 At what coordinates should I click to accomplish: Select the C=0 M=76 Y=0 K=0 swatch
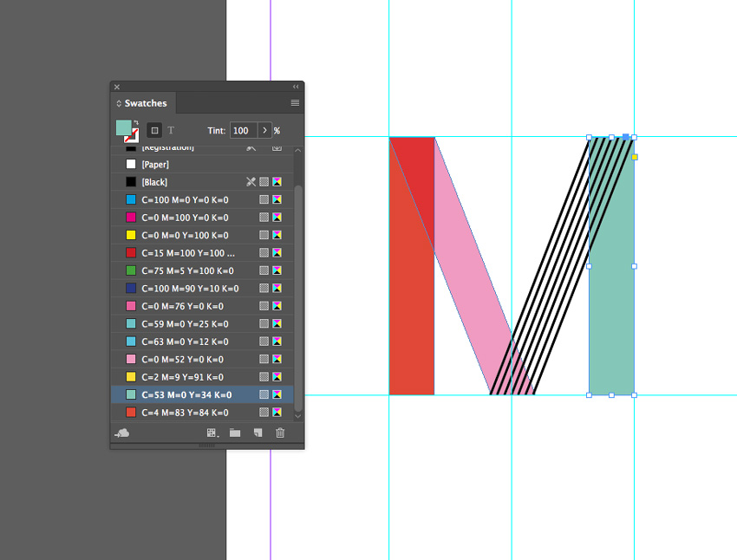[x=202, y=306]
